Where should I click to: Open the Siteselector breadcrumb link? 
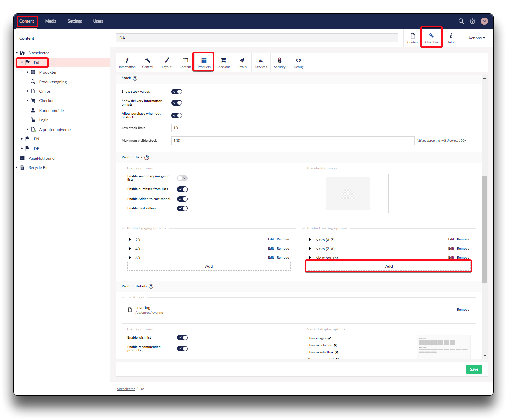point(126,389)
